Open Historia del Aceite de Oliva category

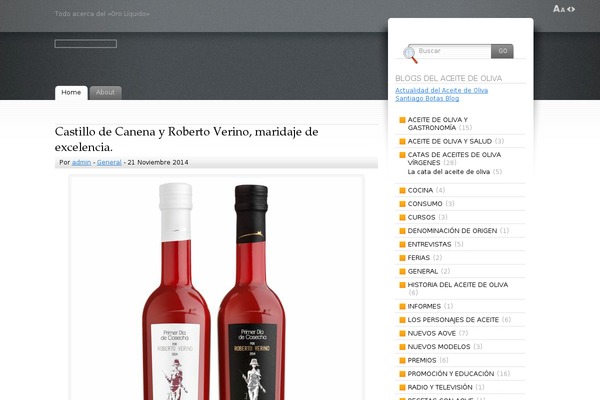(x=458, y=285)
